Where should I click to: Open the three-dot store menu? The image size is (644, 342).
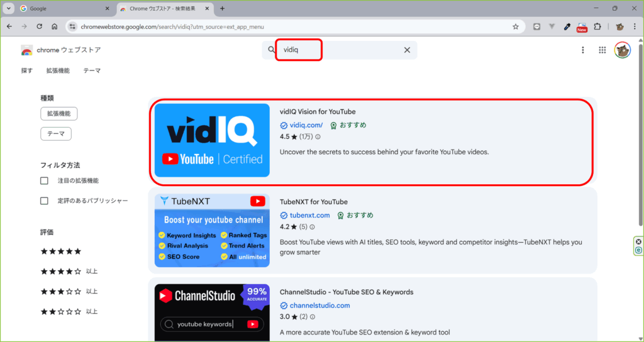(583, 50)
